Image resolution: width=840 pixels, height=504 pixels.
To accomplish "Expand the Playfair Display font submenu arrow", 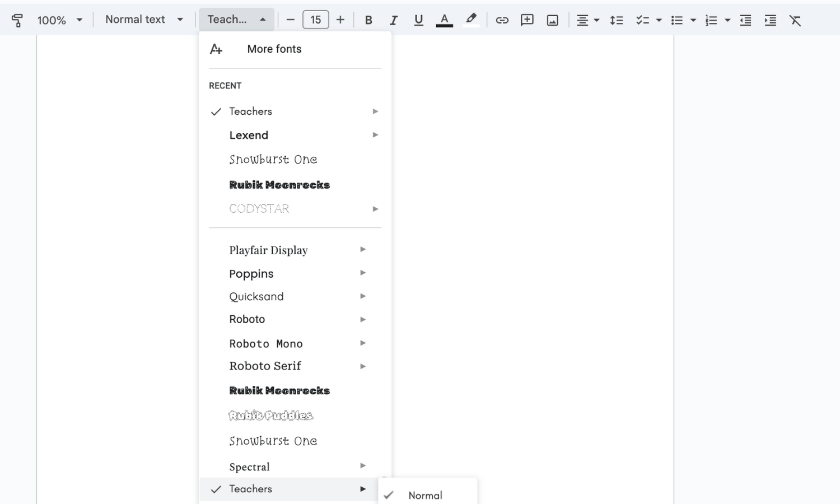I will [x=363, y=249].
